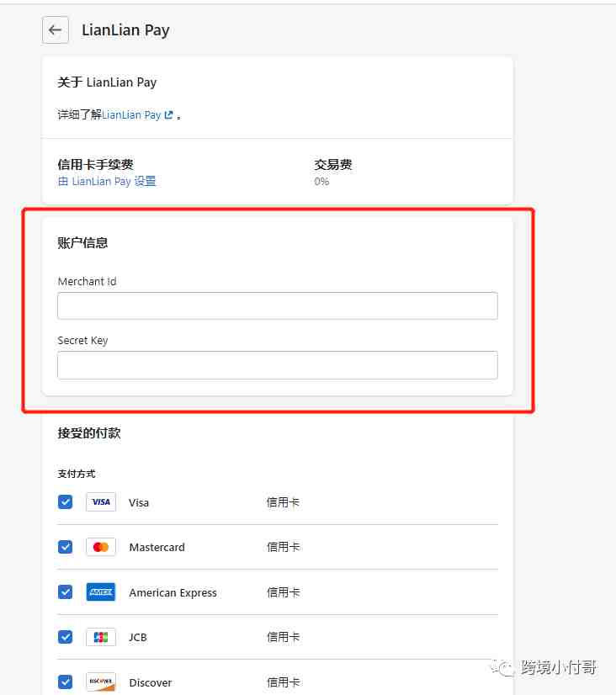The image size is (616, 695).
Task: Select the 'Discover' label text
Action: [151, 682]
